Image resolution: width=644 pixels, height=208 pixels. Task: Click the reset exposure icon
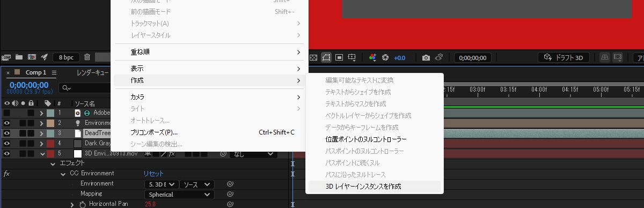pyautogui.click(x=385, y=57)
